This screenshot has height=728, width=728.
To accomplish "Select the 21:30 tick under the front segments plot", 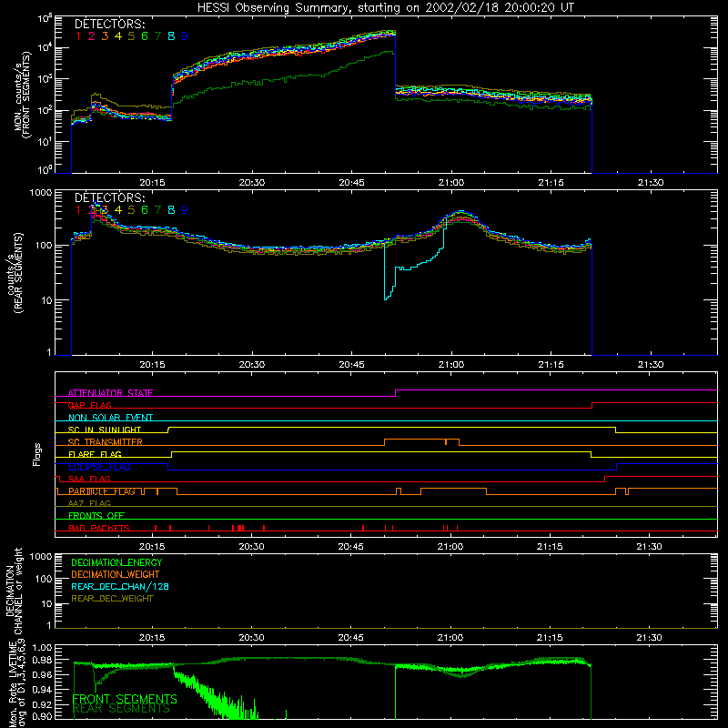I will click(x=651, y=183).
